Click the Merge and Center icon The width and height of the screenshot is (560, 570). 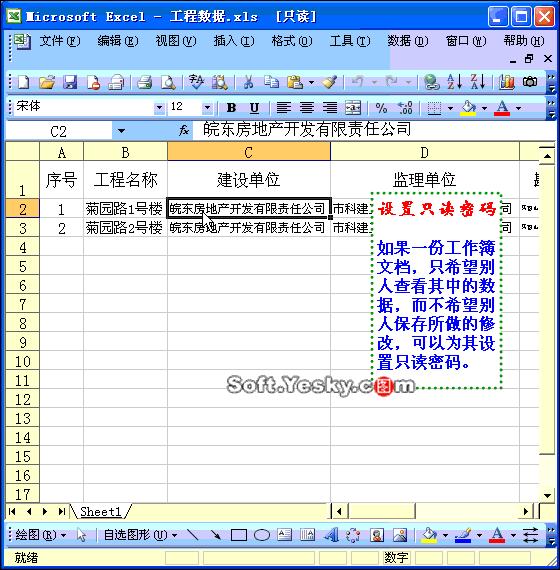pos(353,108)
